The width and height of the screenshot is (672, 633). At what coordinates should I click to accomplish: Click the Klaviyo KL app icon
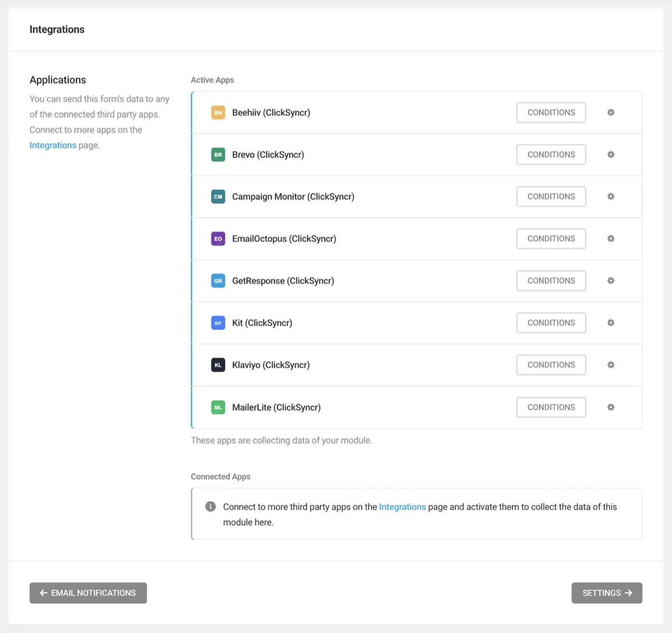218,365
